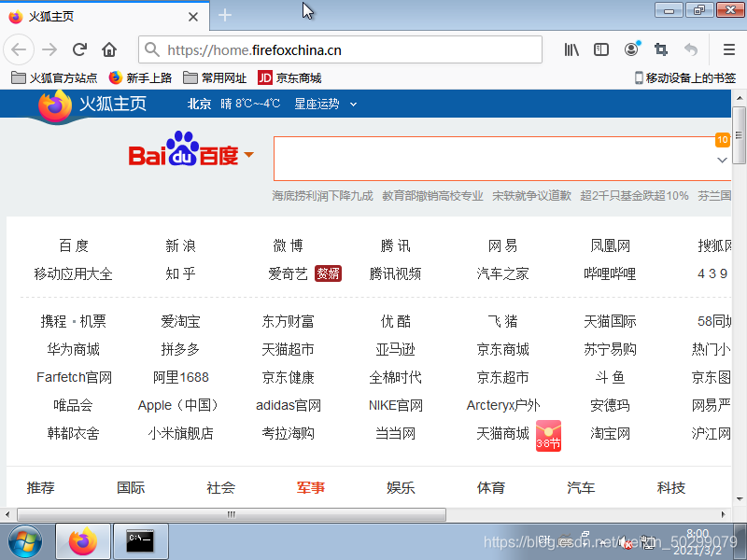Open the 小米旗舰店 link
This screenshot has height=560, width=747.
[180, 433]
